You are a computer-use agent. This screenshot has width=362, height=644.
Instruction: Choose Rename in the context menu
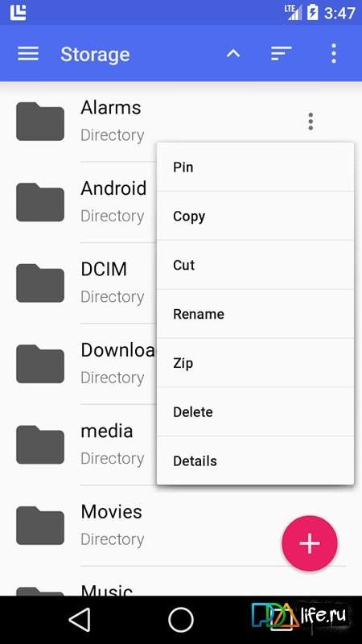[x=255, y=314]
